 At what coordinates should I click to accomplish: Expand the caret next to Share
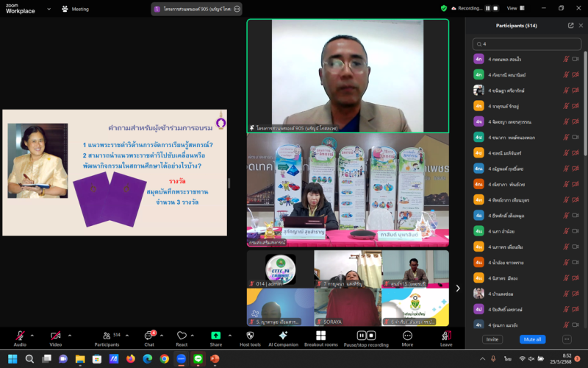[230, 336]
